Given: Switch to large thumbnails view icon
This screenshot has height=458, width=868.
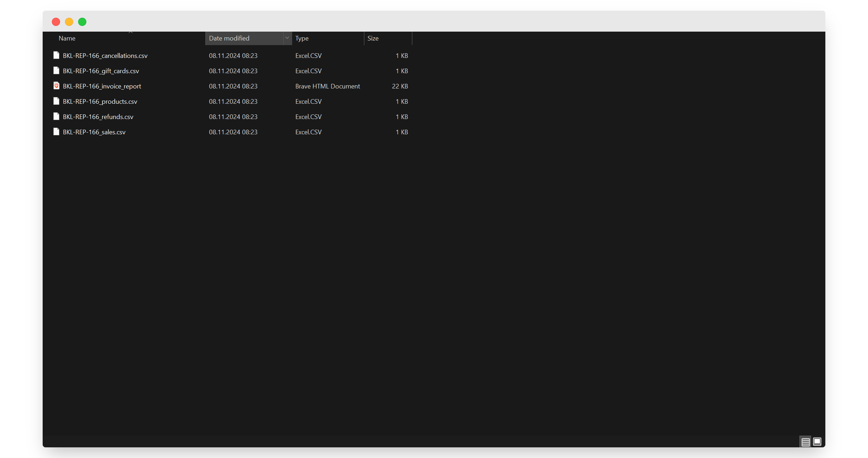Looking at the screenshot, I should coord(817,442).
